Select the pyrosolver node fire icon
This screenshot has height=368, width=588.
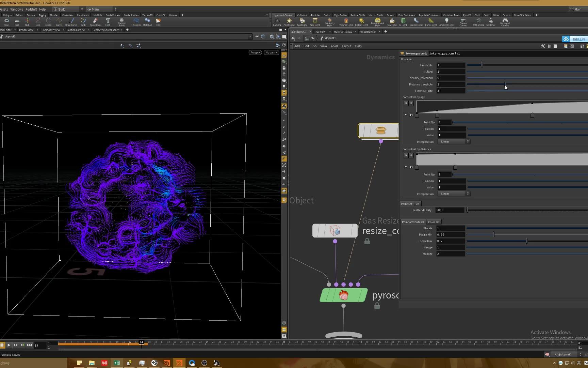pyautogui.click(x=344, y=295)
